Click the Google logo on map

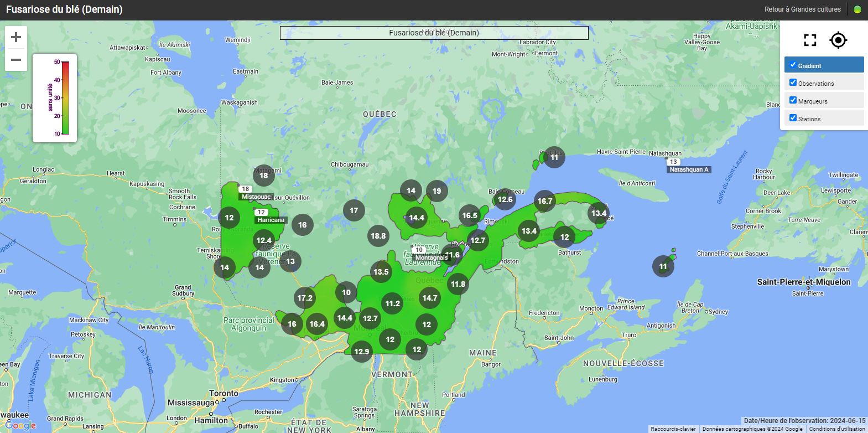[x=20, y=425]
